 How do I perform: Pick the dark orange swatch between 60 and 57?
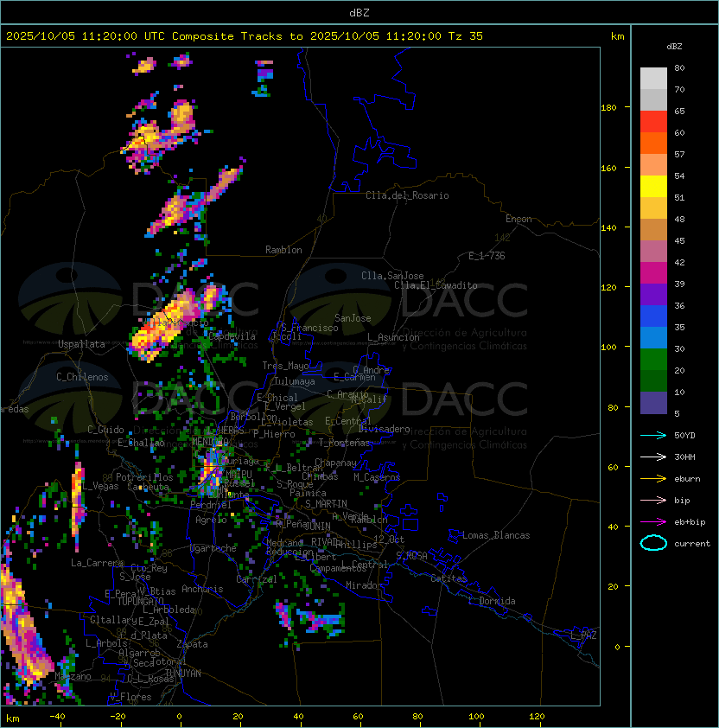[653, 143]
